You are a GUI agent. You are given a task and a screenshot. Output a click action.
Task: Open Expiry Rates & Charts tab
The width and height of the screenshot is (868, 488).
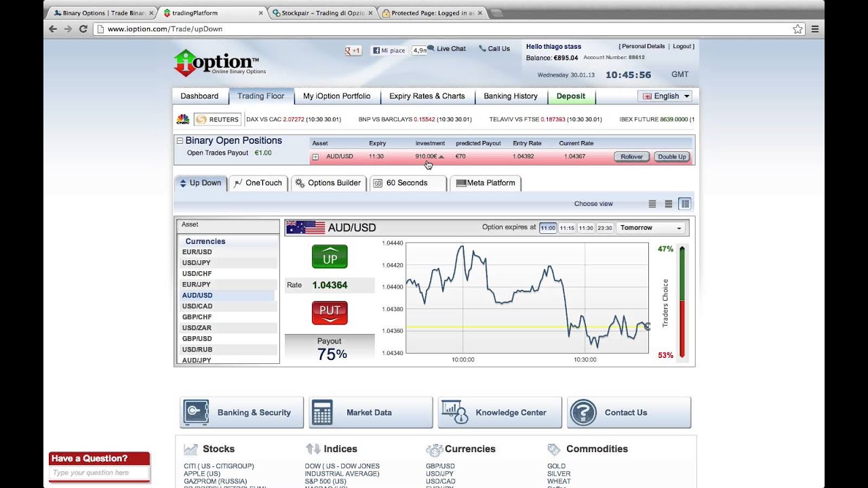click(x=427, y=96)
